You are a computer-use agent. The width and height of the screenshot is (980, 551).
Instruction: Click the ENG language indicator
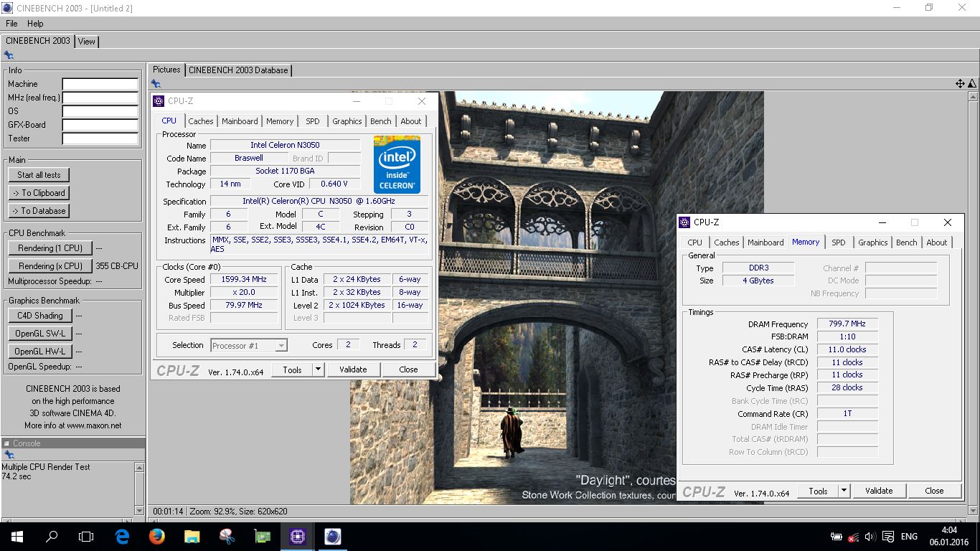[x=909, y=537]
